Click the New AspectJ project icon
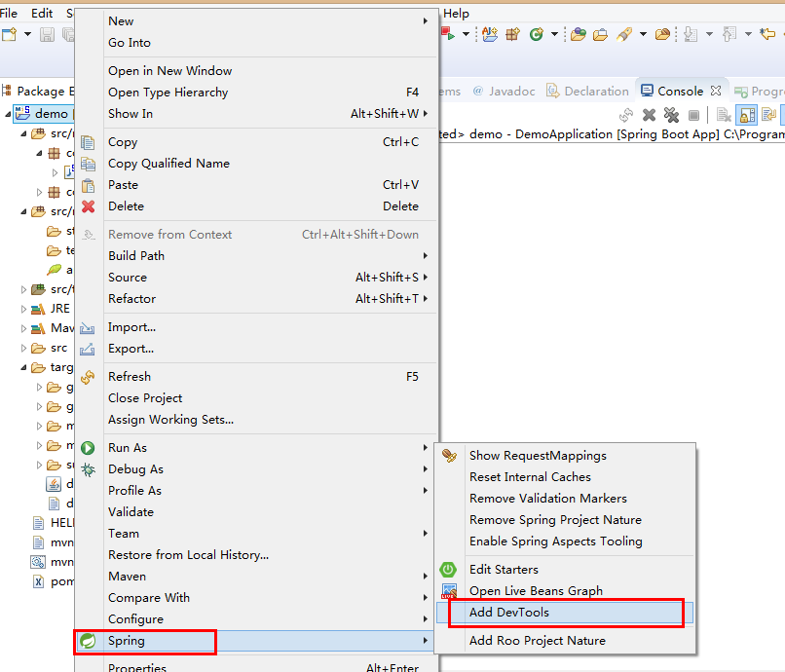This screenshot has width=785, height=672. [490, 34]
